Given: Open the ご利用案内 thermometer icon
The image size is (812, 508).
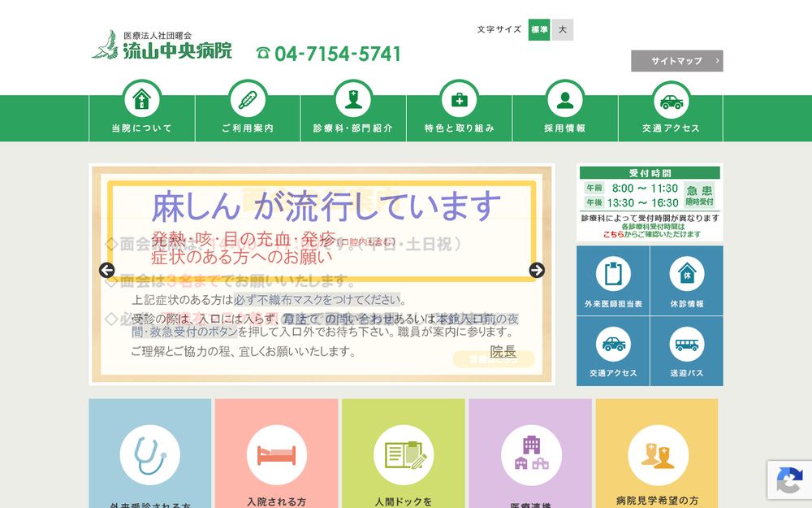Looking at the screenshot, I should tap(248, 99).
